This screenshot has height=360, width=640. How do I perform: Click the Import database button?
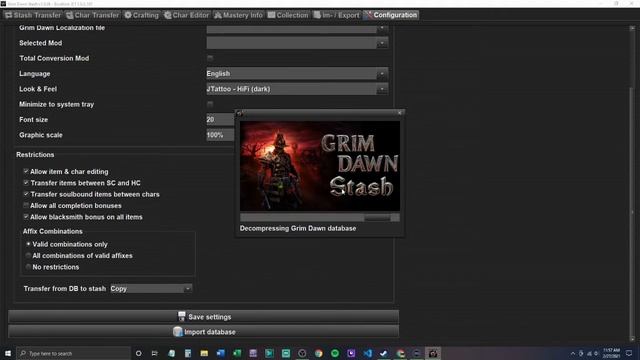203,332
